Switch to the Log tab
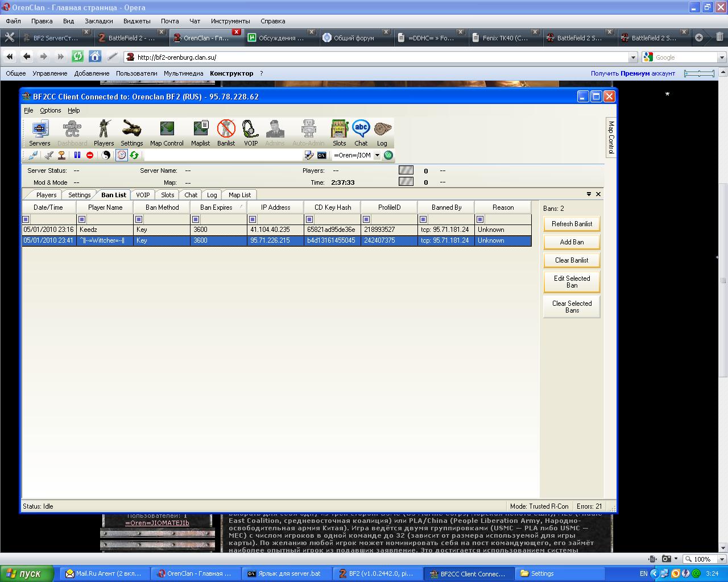 coord(212,195)
